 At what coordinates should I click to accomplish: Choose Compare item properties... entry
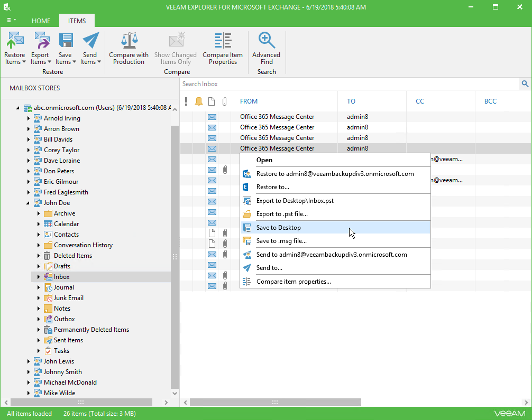(x=335, y=282)
